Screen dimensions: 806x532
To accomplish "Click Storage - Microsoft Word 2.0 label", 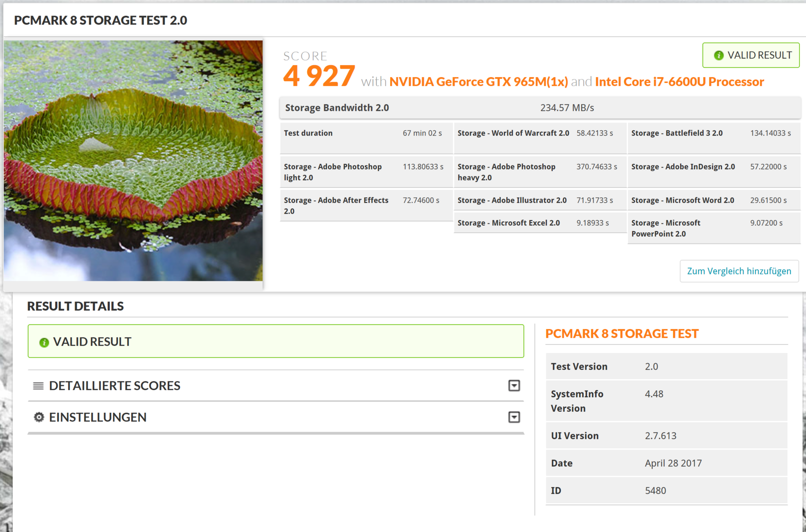I will click(683, 200).
